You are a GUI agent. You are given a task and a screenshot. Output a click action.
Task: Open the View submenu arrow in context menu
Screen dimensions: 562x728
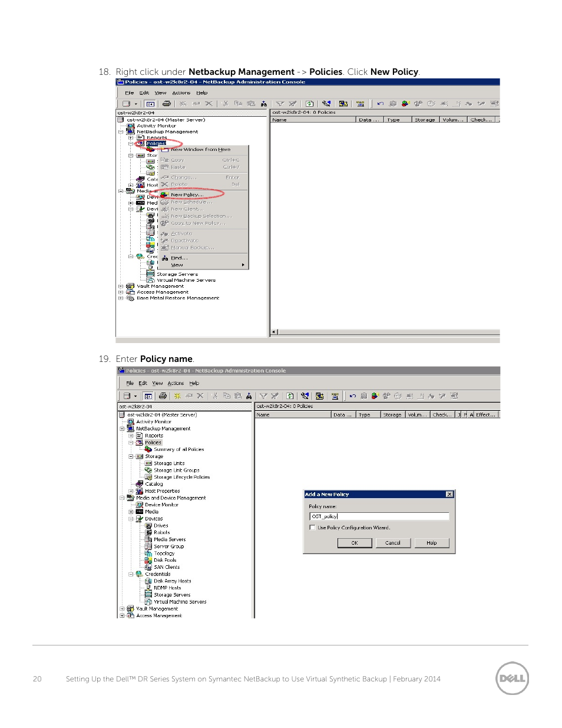point(243,265)
